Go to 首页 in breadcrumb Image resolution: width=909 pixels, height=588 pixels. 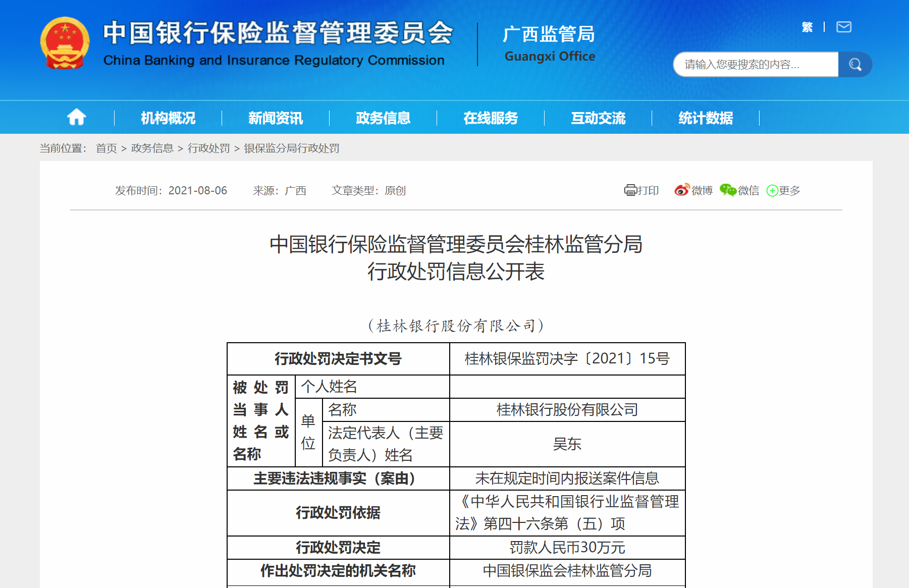coord(106,148)
